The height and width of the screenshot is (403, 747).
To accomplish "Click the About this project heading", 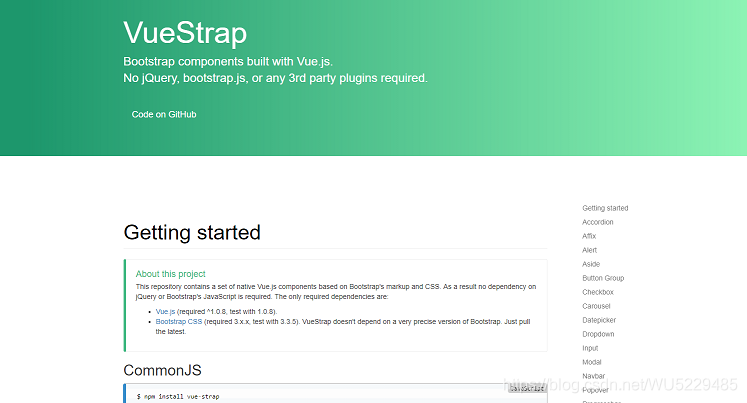I will click(171, 274).
